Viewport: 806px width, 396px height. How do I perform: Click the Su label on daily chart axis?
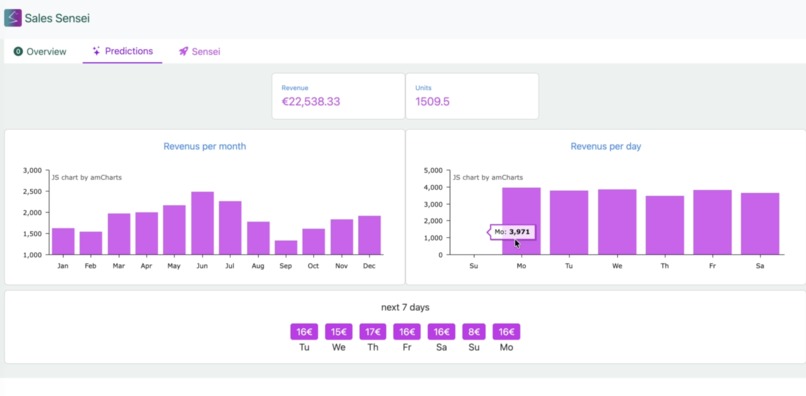(x=473, y=266)
